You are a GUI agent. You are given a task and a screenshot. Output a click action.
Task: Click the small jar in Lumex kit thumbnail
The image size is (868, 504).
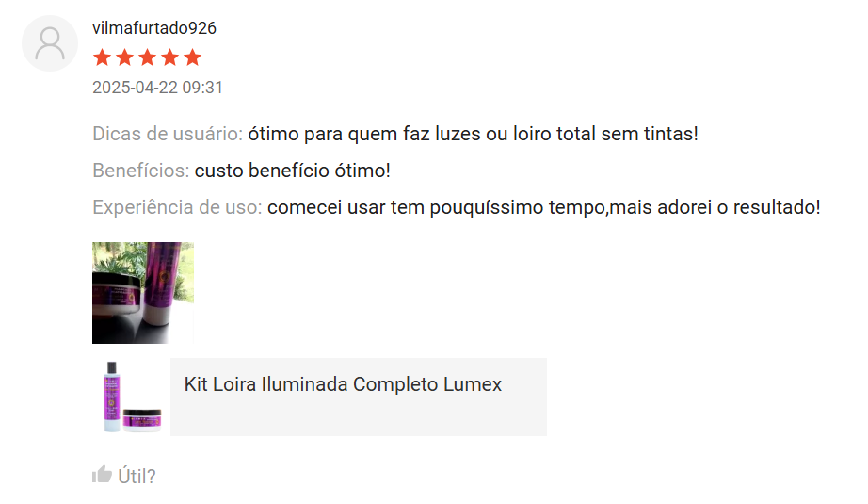[142, 420]
